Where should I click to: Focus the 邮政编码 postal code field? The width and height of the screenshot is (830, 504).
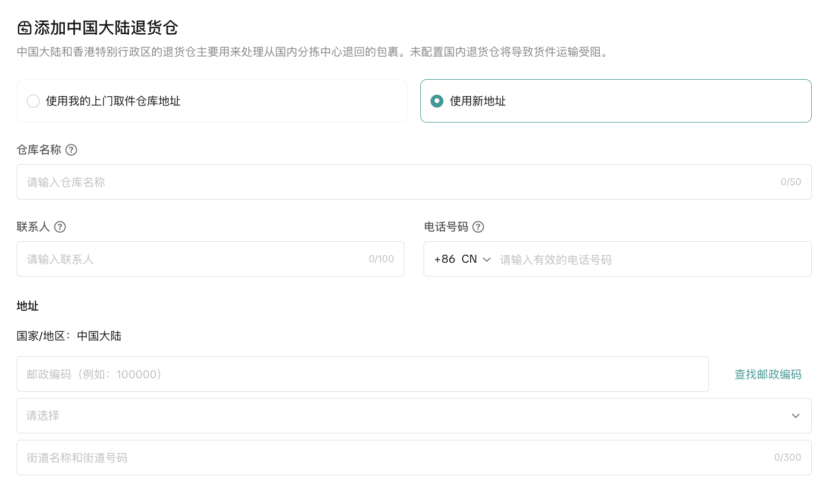(x=362, y=374)
